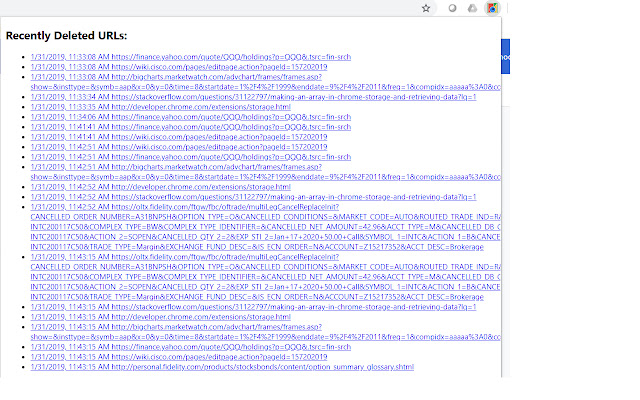
Task: Open the Google Drive extension icon
Action: coord(471,8)
